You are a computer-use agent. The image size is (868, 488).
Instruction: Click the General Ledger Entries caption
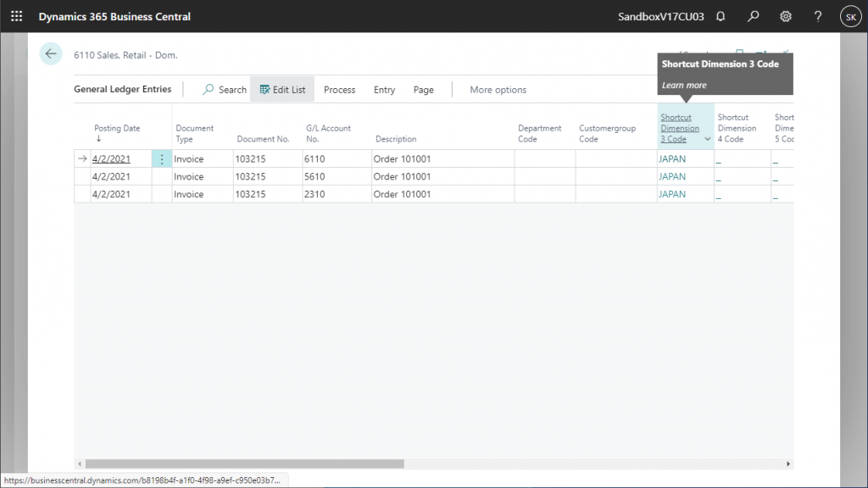122,89
